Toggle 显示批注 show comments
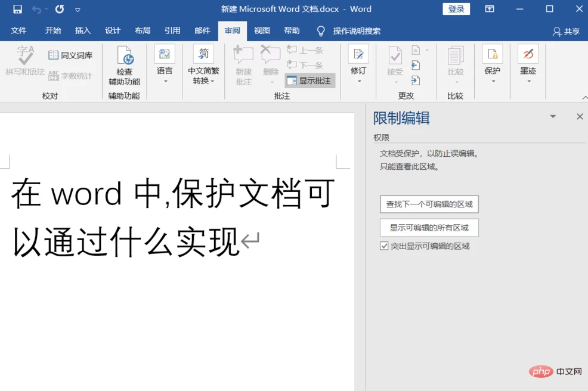Image resolution: width=588 pixels, height=391 pixels. 310,80
